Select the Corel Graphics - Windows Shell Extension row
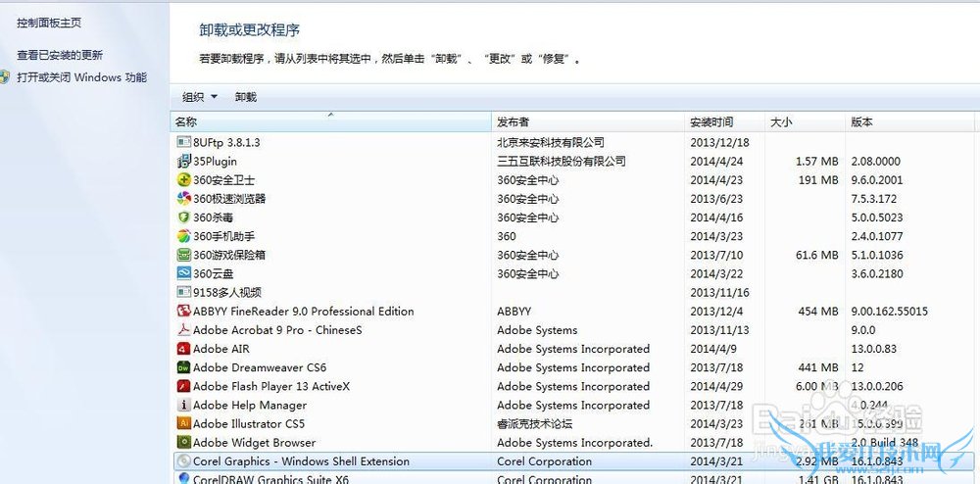Viewport: 980px width, 484px height. pyautogui.click(x=302, y=461)
